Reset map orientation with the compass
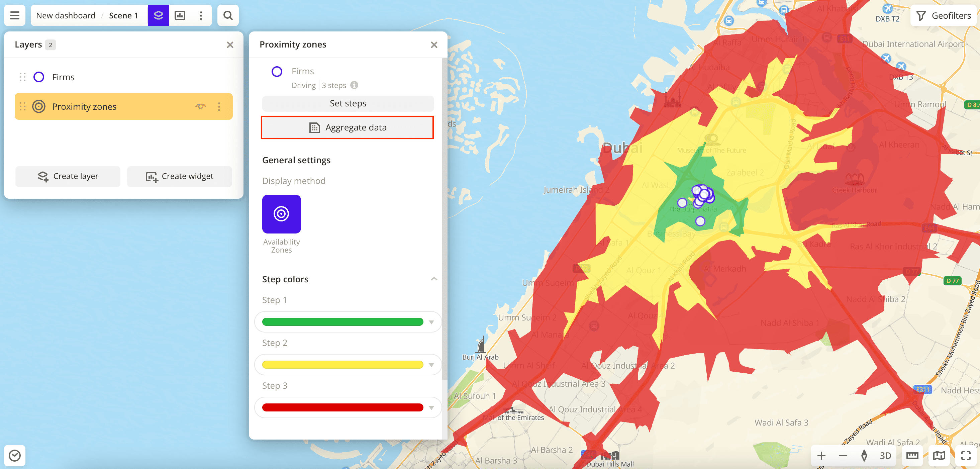Viewport: 980px width, 469px height. [x=864, y=456]
